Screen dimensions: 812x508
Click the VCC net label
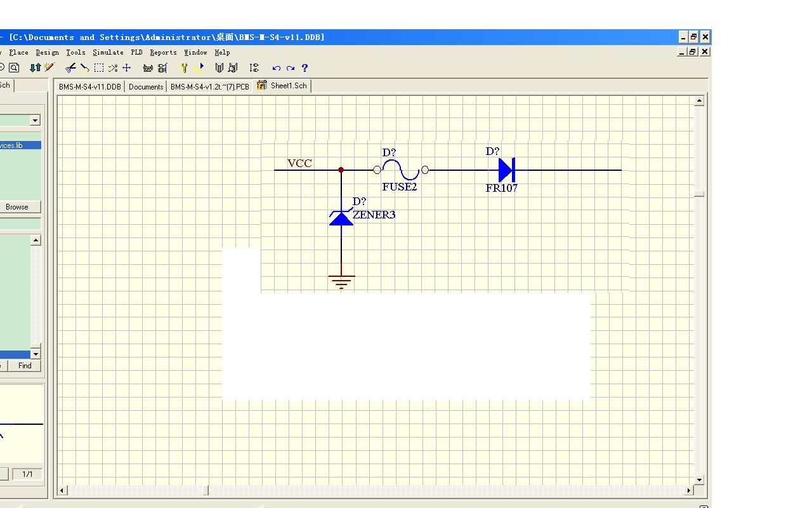coord(299,163)
